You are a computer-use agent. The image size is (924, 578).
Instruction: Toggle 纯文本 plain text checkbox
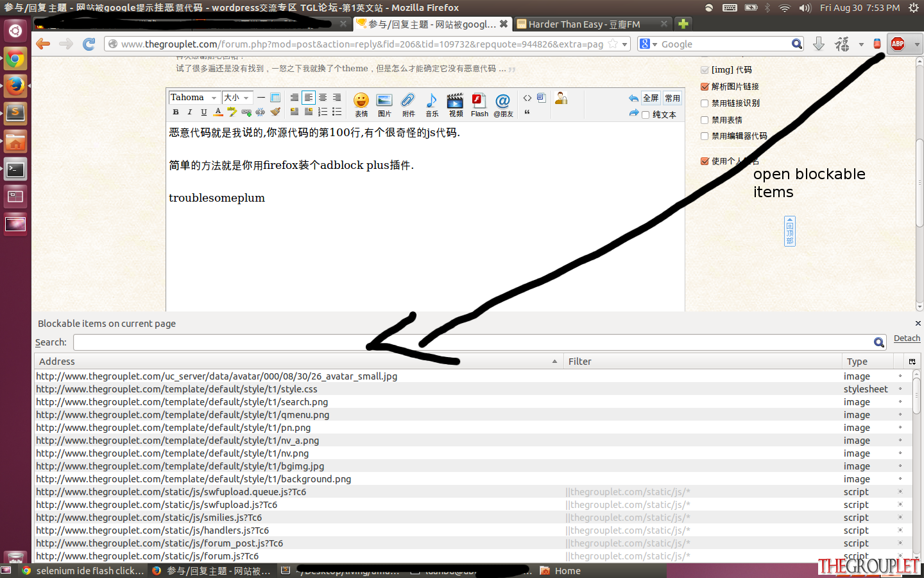click(646, 115)
